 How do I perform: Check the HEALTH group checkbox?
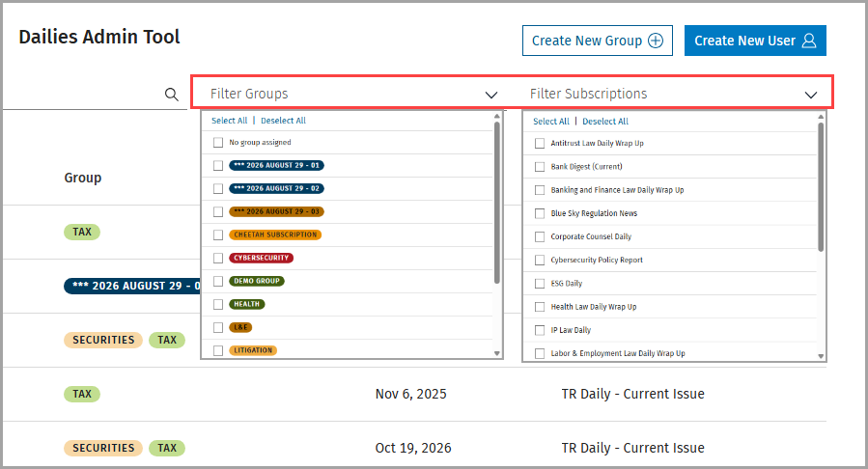pyautogui.click(x=218, y=305)
